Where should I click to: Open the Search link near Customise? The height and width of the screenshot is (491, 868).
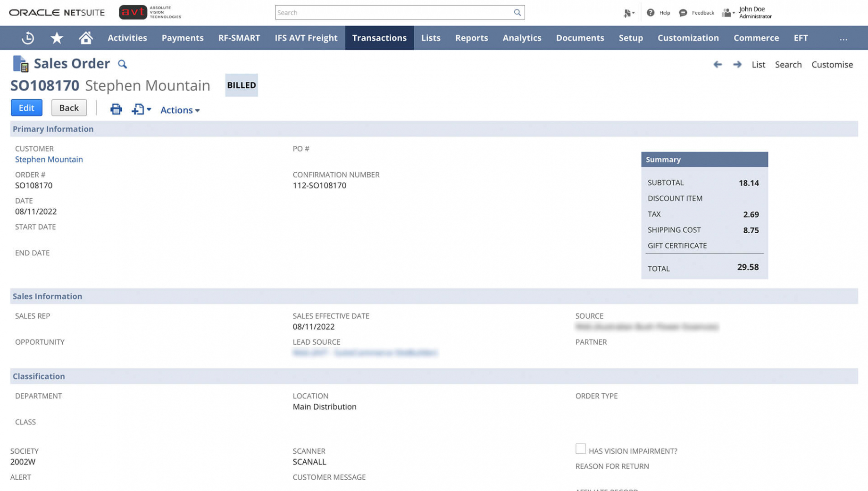point(788,65)
